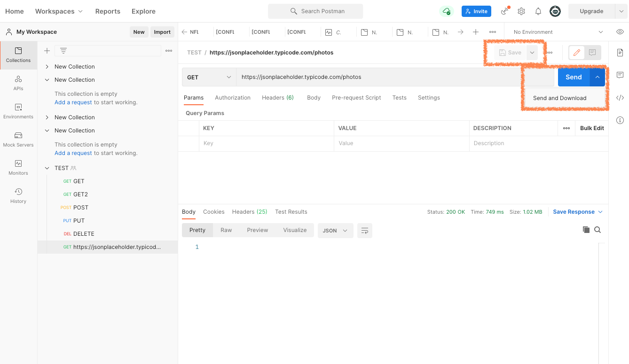Open the Explore top menu
Image resolution: width=629 pixels, height=364 pixels.
[143, 11]
